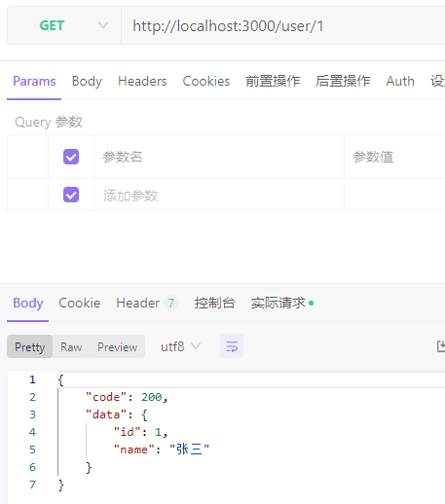Select the response Cookie tab
Screen dimensions: 445x504
tap(80, 303)
